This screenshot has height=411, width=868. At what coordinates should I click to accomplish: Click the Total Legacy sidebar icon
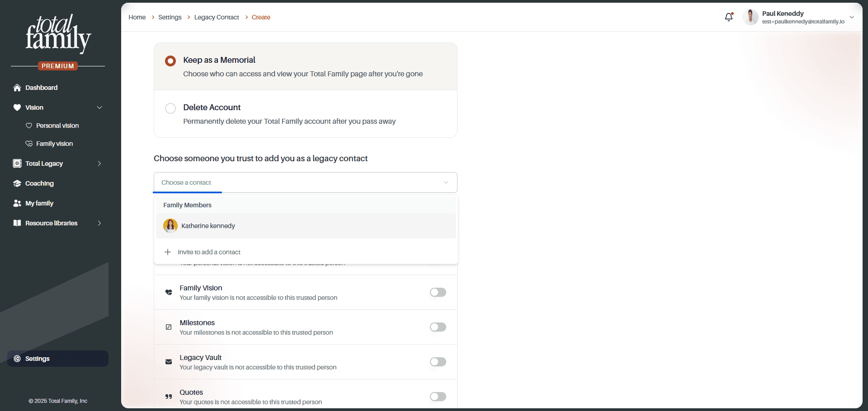pos(17,163)
